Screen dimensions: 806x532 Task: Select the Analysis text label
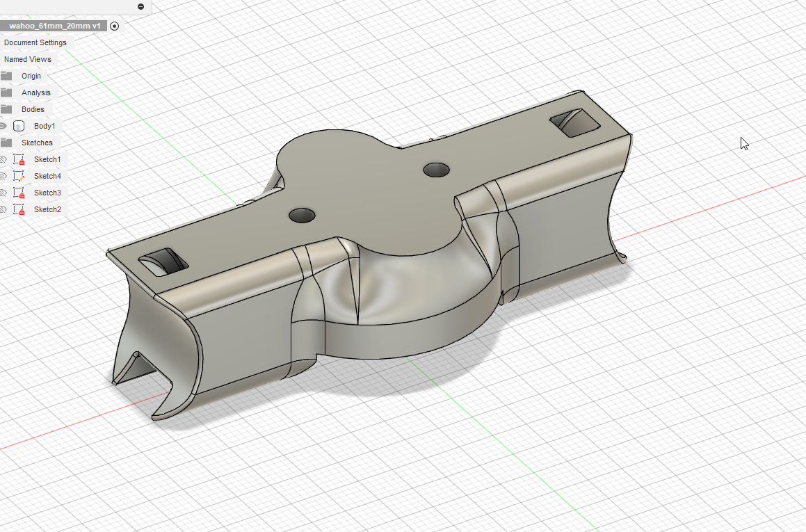pyautogui.click(x=36, y=92)
